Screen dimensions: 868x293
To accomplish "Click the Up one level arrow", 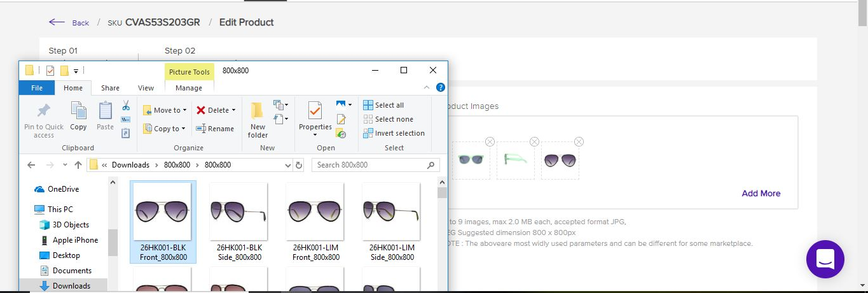I will click(78, 165).
